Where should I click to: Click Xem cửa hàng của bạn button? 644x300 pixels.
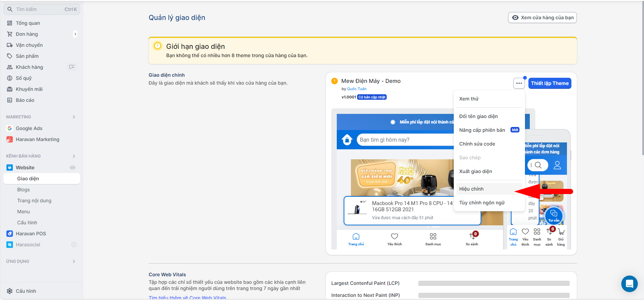click(542, 18)
